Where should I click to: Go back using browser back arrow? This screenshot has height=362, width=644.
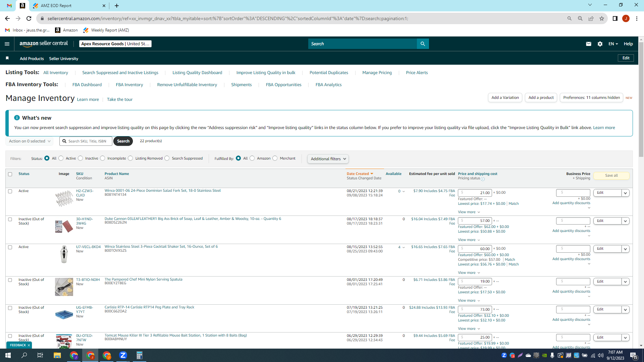[7, 18]
